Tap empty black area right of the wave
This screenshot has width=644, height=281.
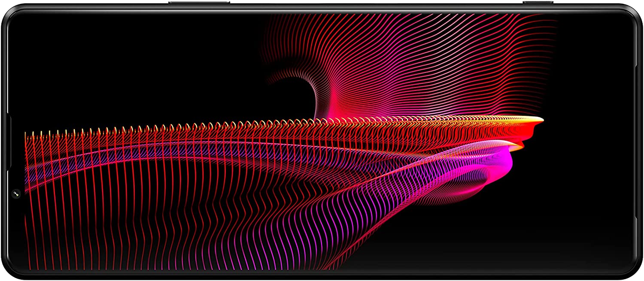tap(592, 142)
